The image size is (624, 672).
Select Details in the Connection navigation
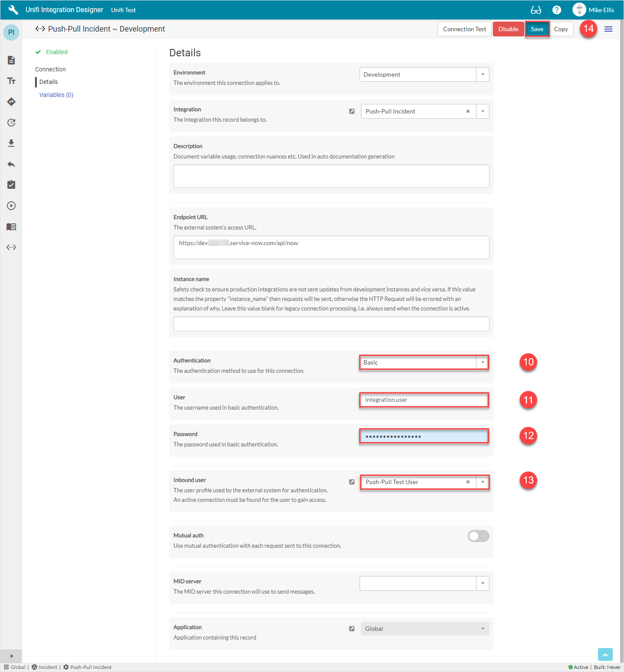click(x=48, y=82)
